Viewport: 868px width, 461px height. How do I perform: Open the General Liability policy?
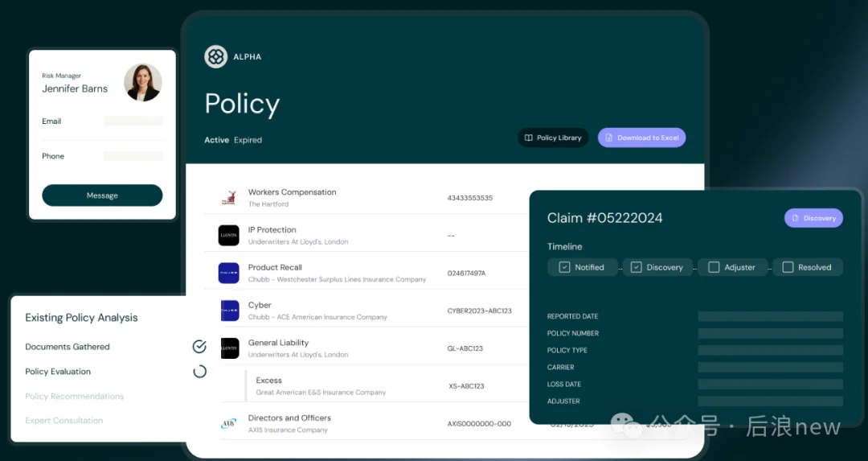tap(278, 343)
